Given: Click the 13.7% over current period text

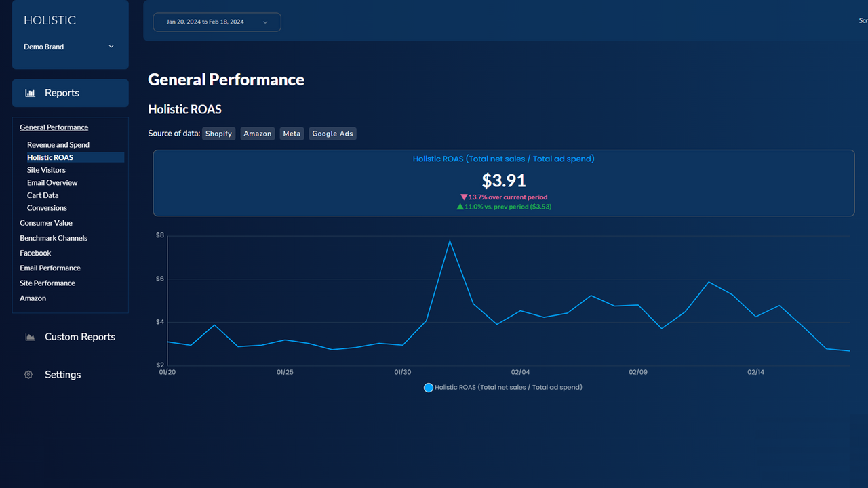Looking at the screenshot, I should (x=504, y=197).
